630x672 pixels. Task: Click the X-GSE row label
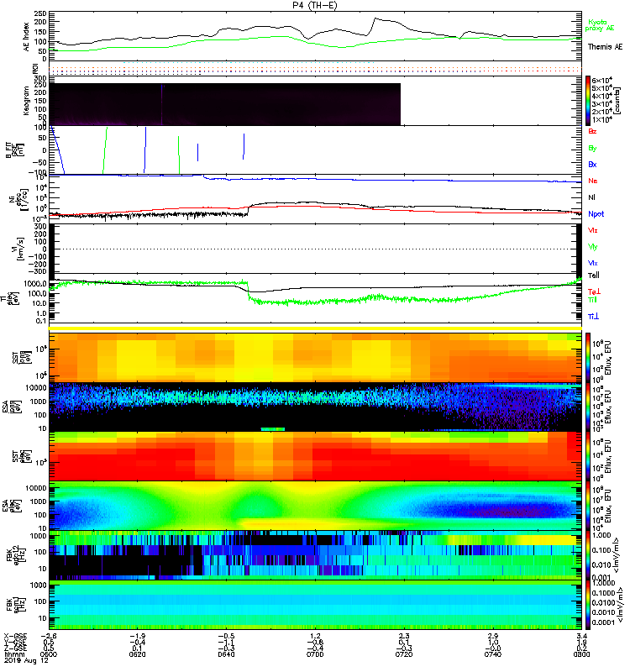click(x=15, y=636)
